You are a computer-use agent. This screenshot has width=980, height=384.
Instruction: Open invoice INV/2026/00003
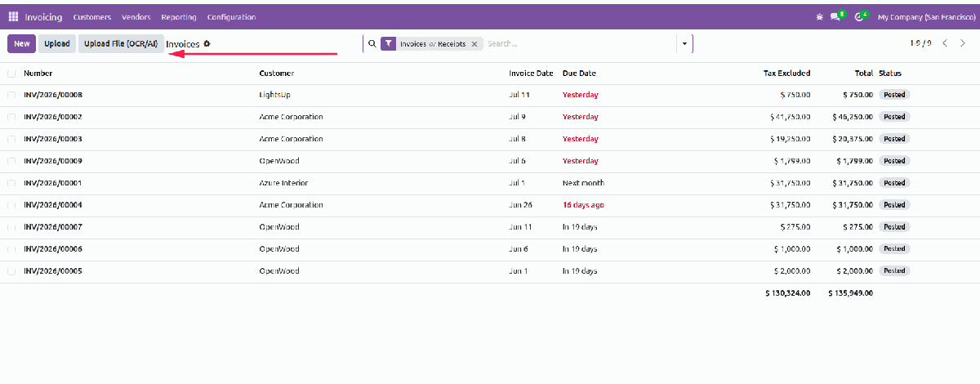[x=53, y=139]
